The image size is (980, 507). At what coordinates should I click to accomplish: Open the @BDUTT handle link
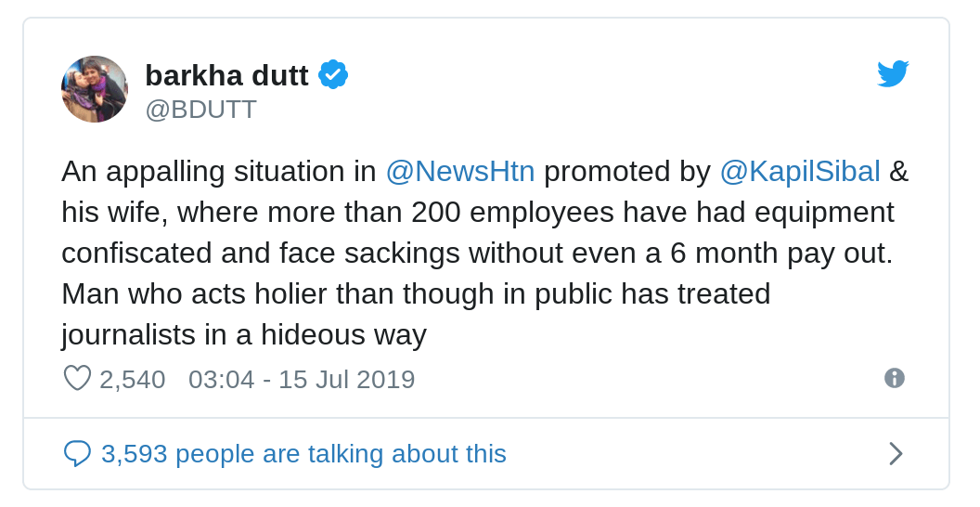(200, 110)
